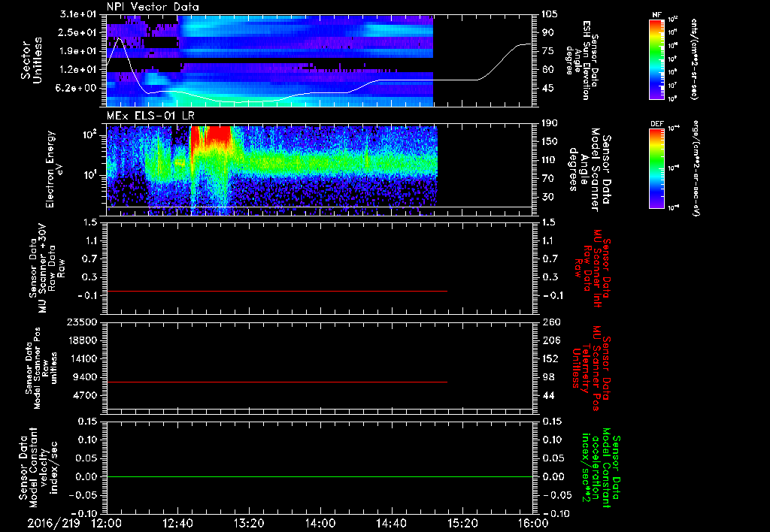770x532 pixels.
Task: Click the NPI sector spectrogram plot
Action: [270, 61]
